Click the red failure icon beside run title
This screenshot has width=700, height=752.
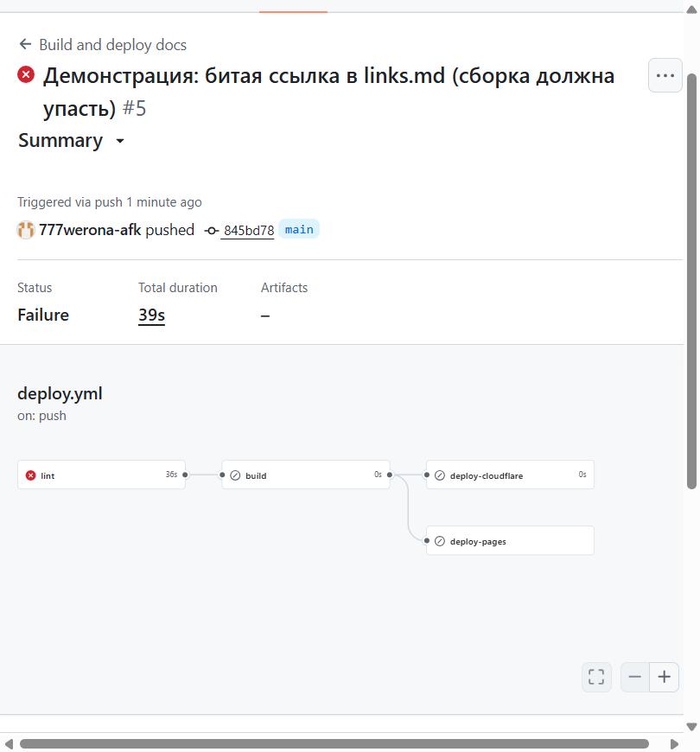26,75
